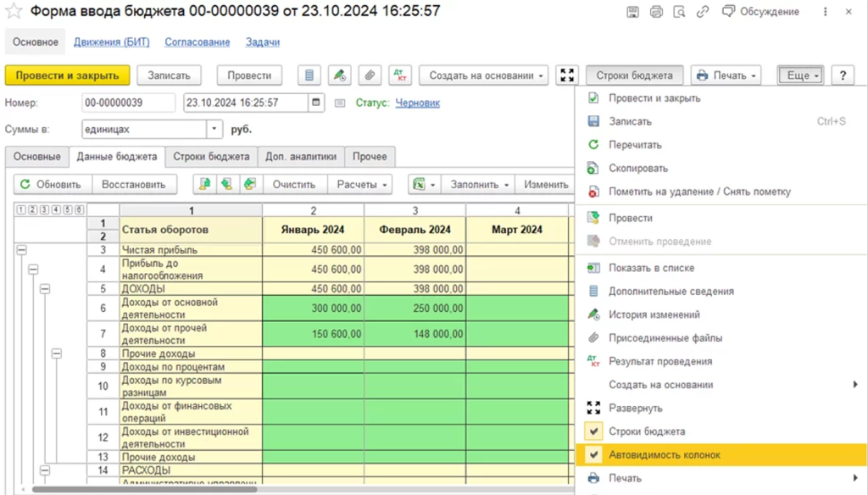Expand the Создать на основании dropdown button
868x495 pixels.
click(x=485, y=75)
